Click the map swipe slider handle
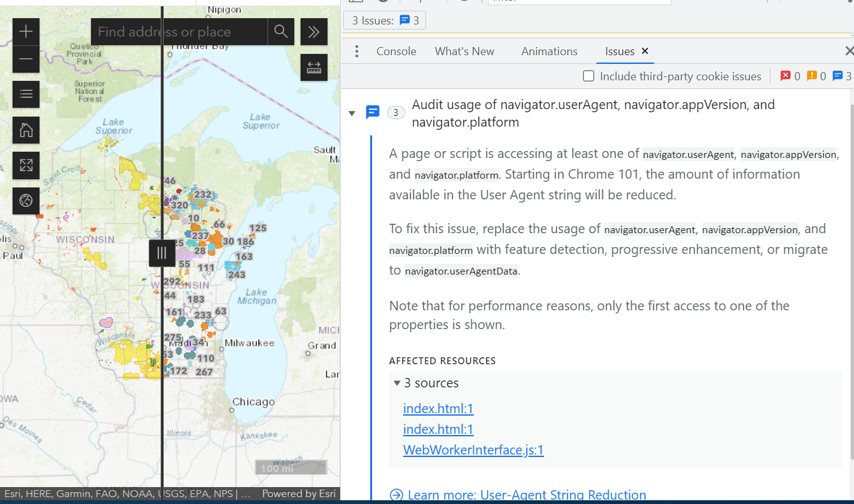Screen dimensions: 854x504 tap(162, 253)
